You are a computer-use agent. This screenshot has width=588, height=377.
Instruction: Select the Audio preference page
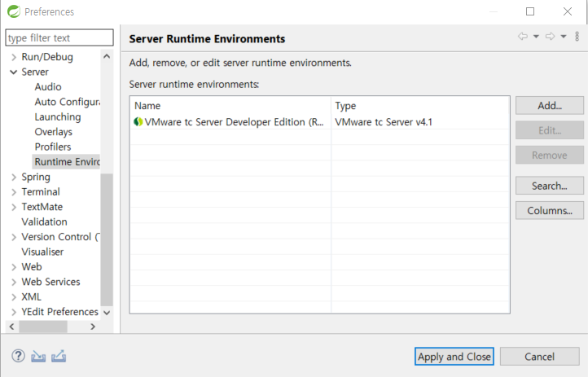point(48,87)
